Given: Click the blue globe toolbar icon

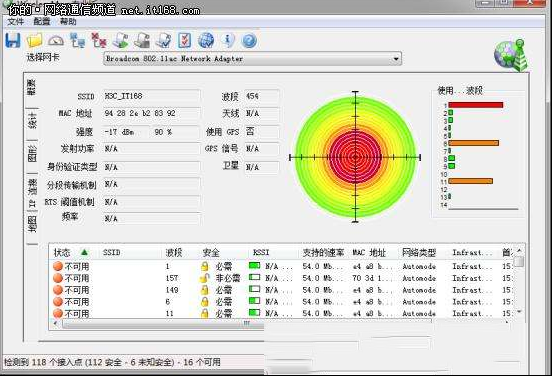Looking at the screenshot, I should (x=206, y=40).
